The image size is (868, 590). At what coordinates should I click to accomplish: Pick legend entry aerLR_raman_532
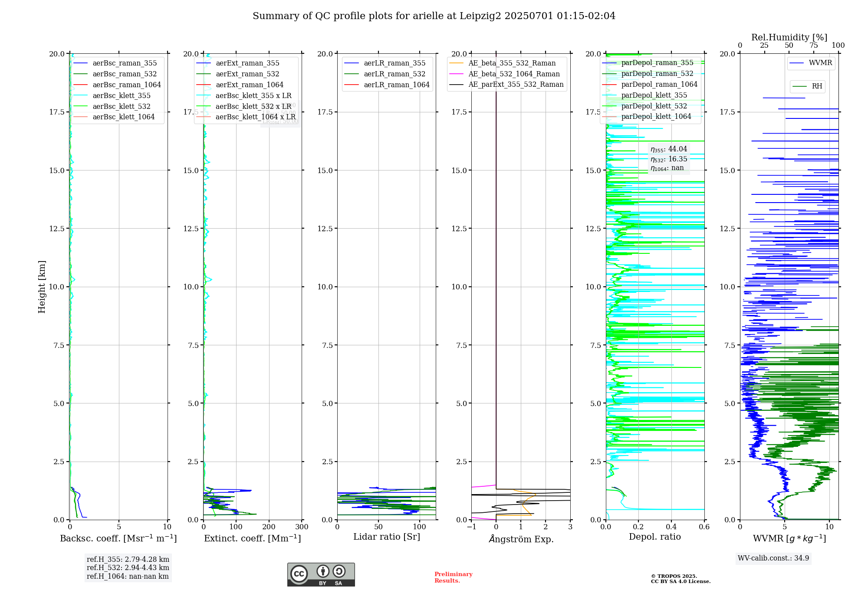(x=395, y=74)
